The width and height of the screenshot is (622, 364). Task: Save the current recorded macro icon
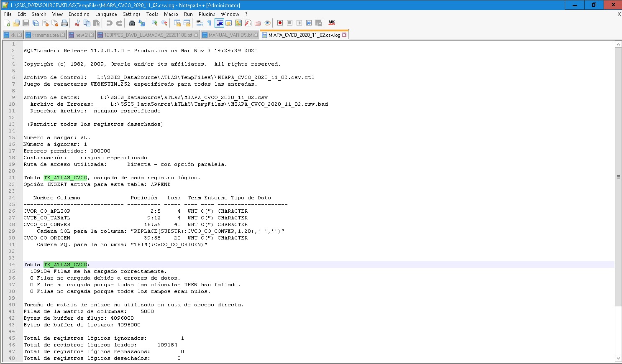tap(318, 23)
